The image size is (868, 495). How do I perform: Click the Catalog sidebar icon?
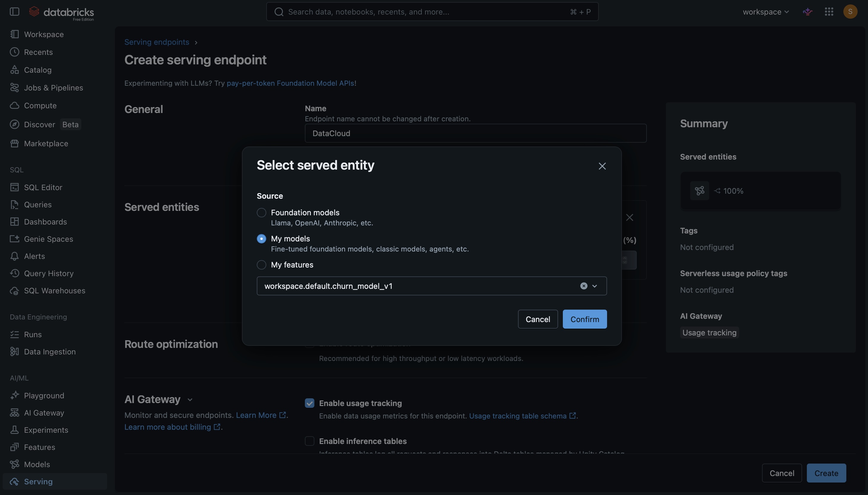[x=14, y=70]
